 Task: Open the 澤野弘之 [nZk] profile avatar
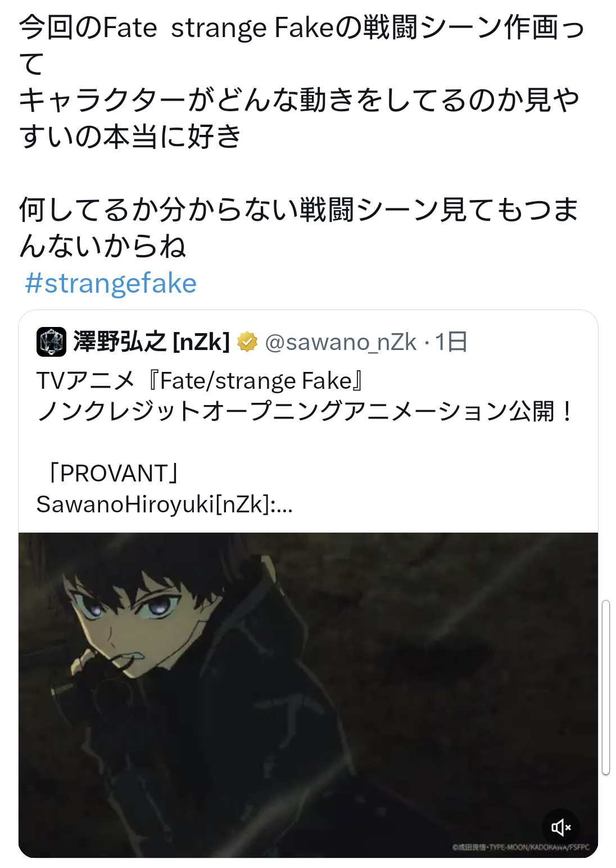51,342
